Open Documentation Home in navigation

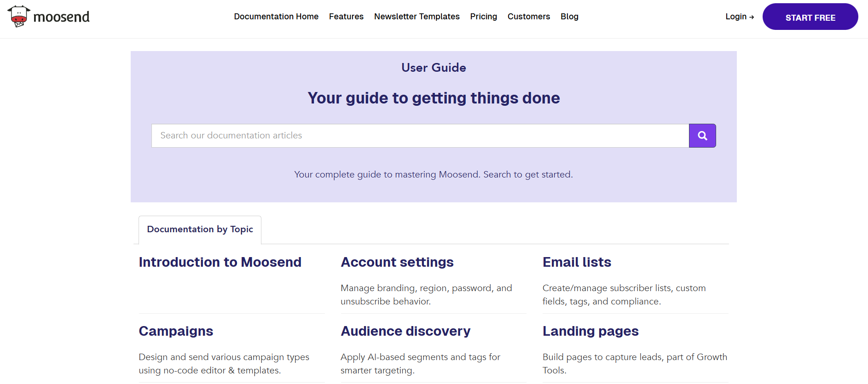(276, 17)
